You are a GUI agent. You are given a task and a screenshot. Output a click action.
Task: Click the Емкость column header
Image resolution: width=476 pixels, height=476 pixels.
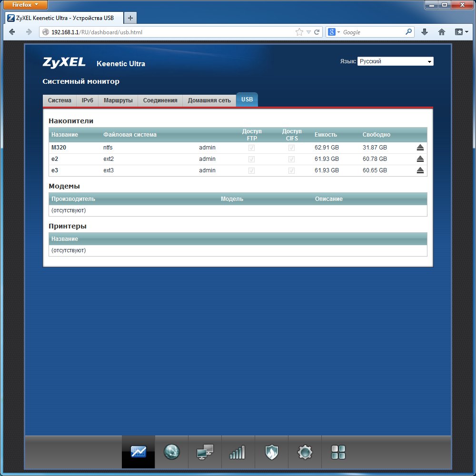pyautogui.click(x=326, y=135)
